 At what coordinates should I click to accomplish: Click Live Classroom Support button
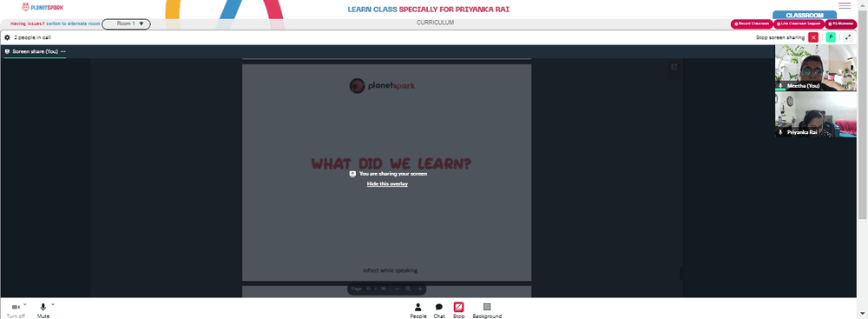[x=799, y=23]
